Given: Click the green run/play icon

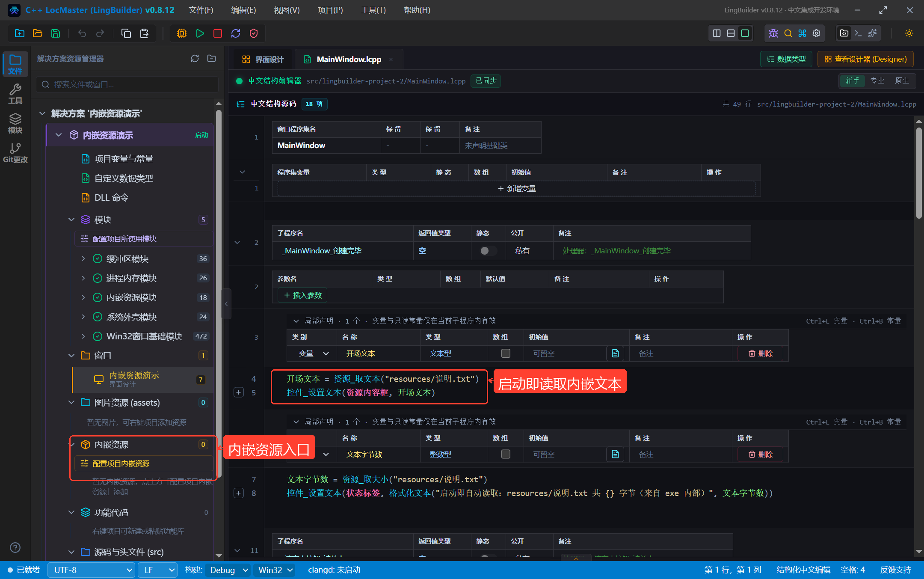Looking at the screenshot, I should 200,33.
